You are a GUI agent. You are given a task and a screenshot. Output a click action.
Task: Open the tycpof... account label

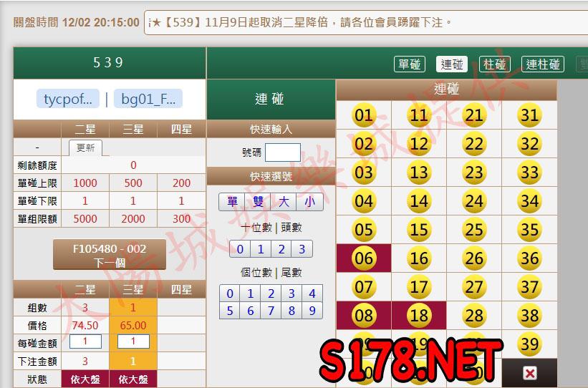pos(68,99)
